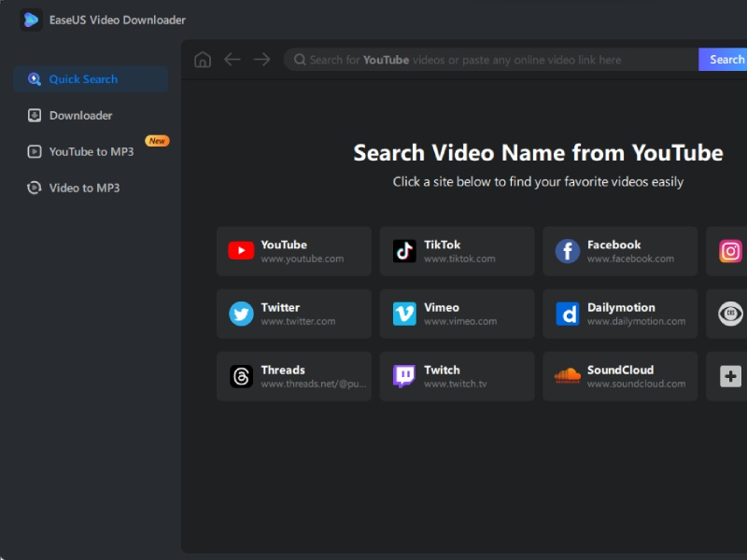747x560 pixels.
Task: Launch the Twitch site tile
Action: pyautogui.click(x=457, y=376)
